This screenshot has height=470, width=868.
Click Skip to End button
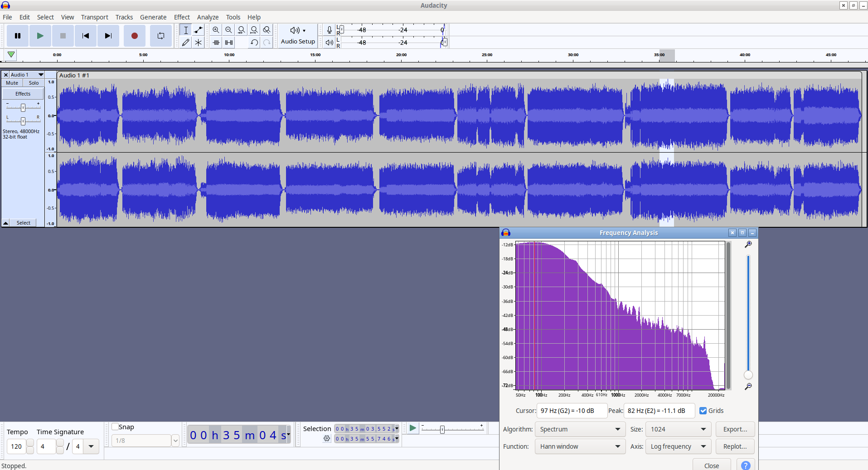point(108,36)
